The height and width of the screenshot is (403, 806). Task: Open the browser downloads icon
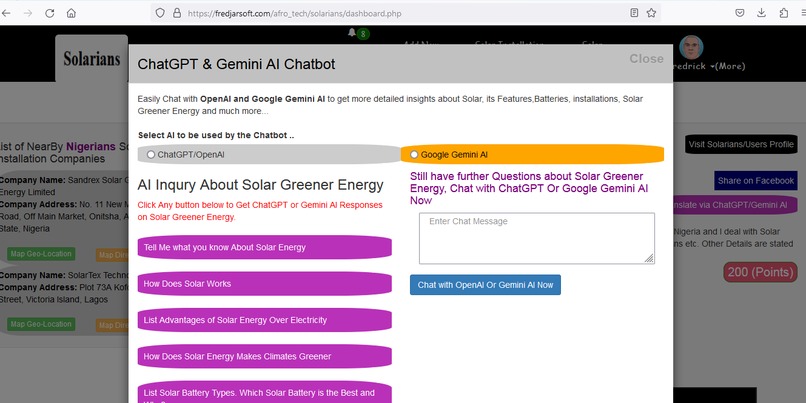pos(762,13)
